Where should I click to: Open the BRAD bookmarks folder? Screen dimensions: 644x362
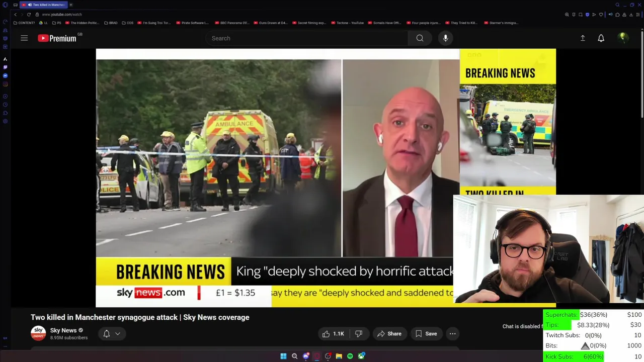(111, 23)
